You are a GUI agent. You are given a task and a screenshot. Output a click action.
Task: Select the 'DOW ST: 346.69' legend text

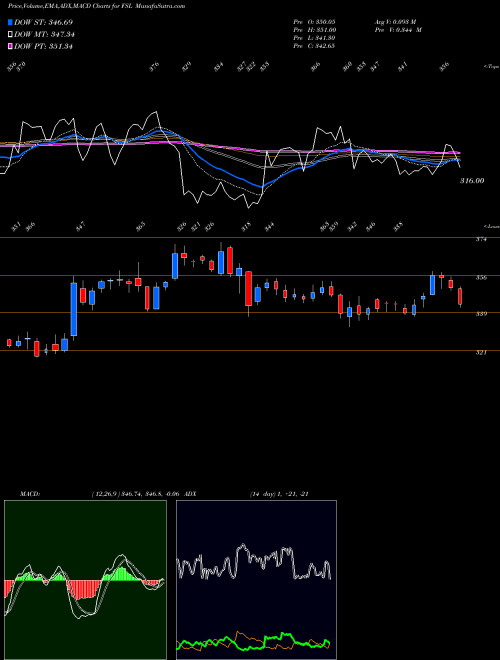point(43,22)
